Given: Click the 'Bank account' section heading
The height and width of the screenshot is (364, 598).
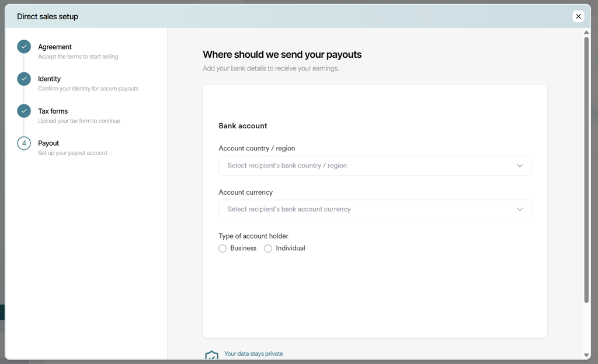Looking at the screenshot, I should pos(243,126).
